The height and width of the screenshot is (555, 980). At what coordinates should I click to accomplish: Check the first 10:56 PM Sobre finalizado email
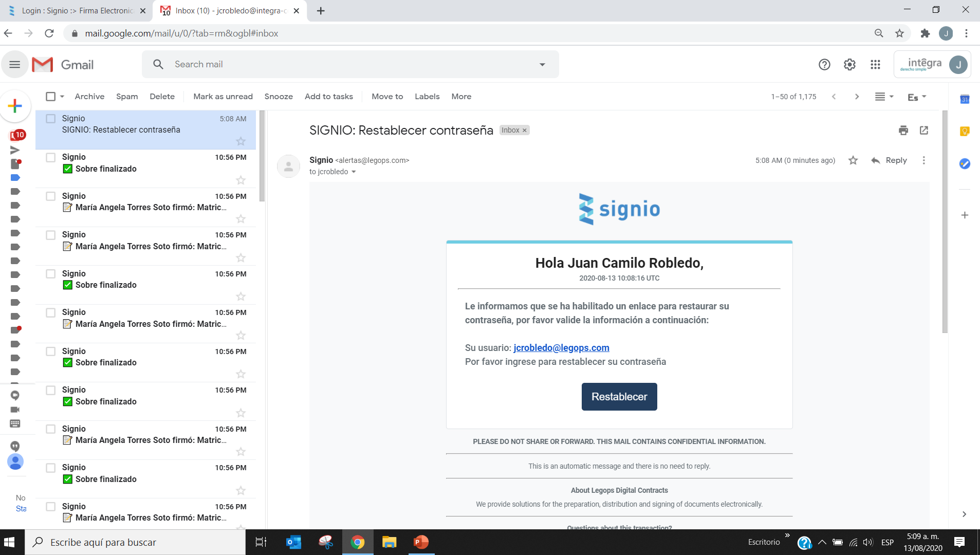pyautogui.click(x=50, y=157)
